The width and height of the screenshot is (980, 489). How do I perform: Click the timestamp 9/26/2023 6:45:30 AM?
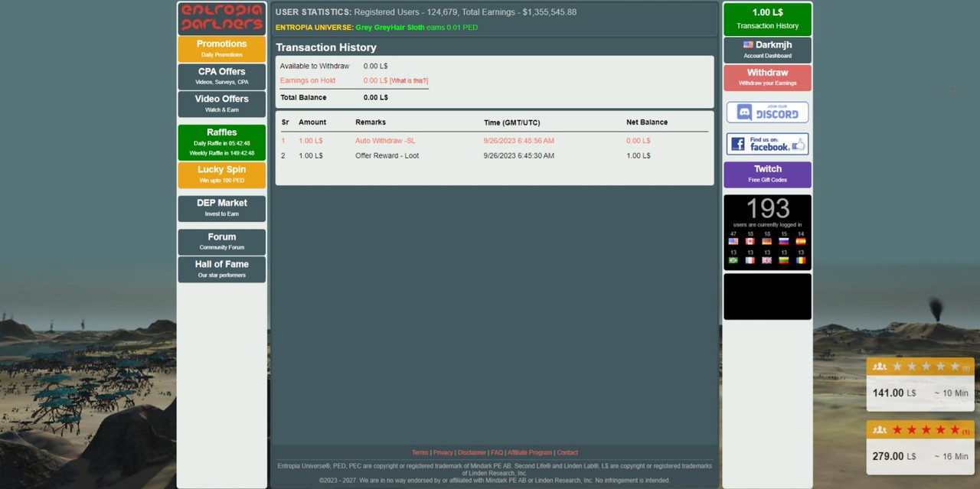(x=519, y=155)
